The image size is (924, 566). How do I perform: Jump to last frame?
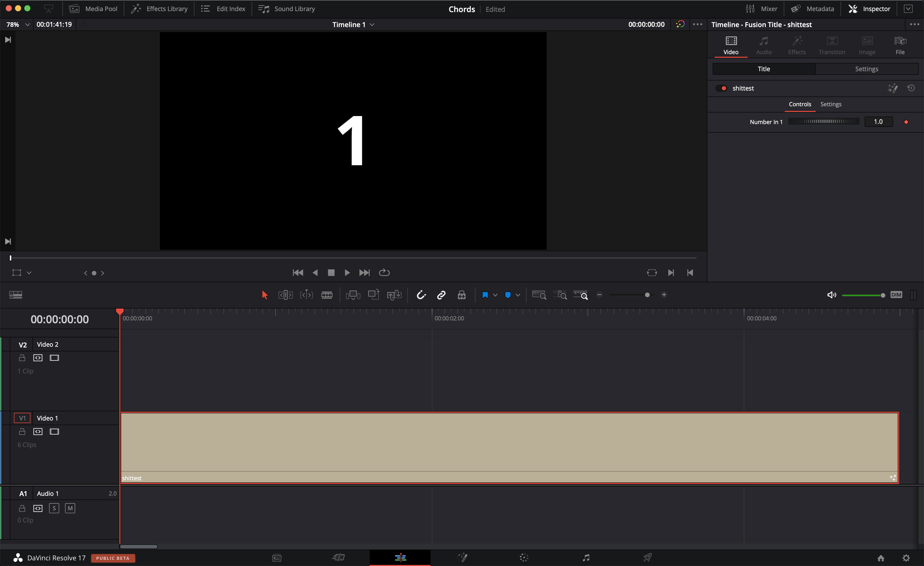click(x=364, y=272)
